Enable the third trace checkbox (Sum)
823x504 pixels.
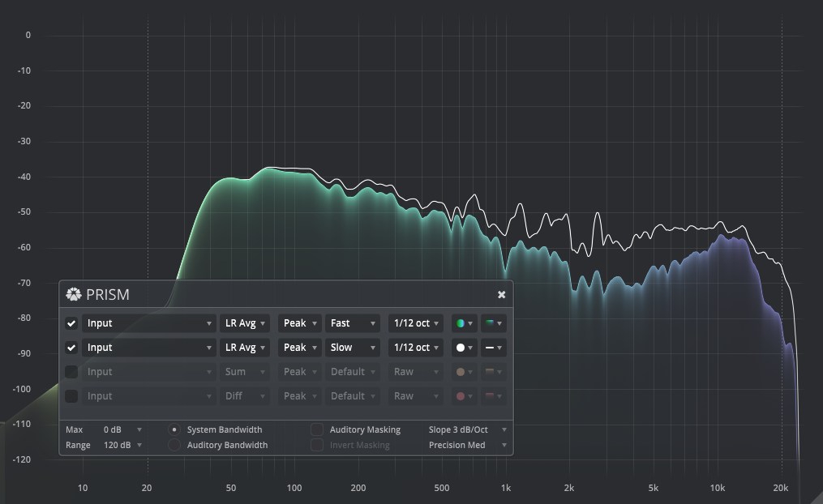pos(71,372)
